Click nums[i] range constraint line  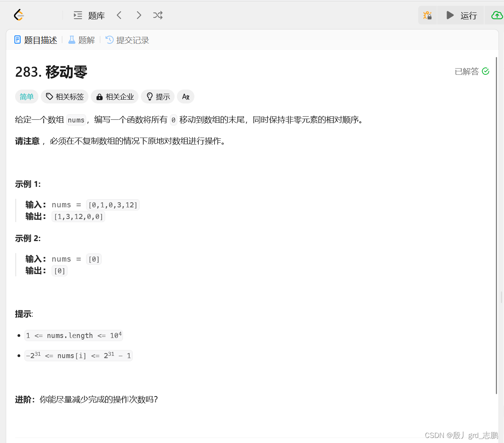[x=78, y=355]
